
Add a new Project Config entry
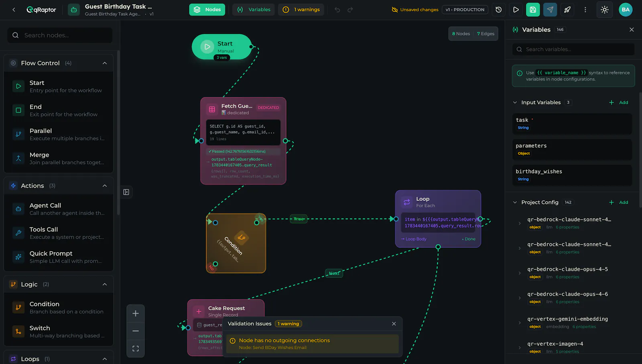coord(619,202)
